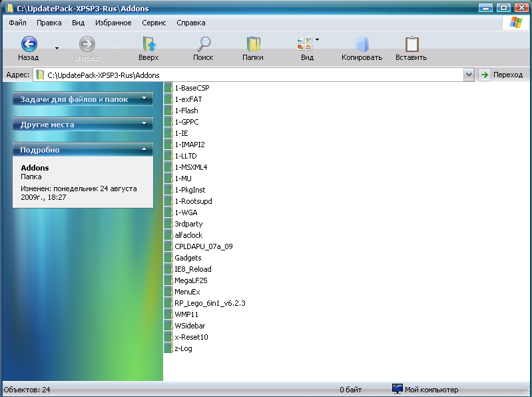Select the 1-Flash folder icon
The image size is (532, 397).
click(168, 111)
